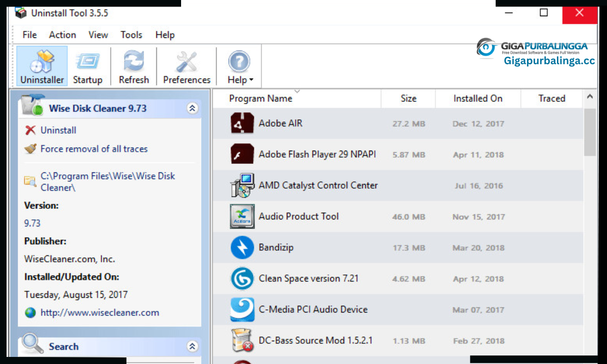Select the DC-Bass Source Mod 1.5.2.1 name
Viewport: 607px width, 364px height.
[x=316, y=340]
